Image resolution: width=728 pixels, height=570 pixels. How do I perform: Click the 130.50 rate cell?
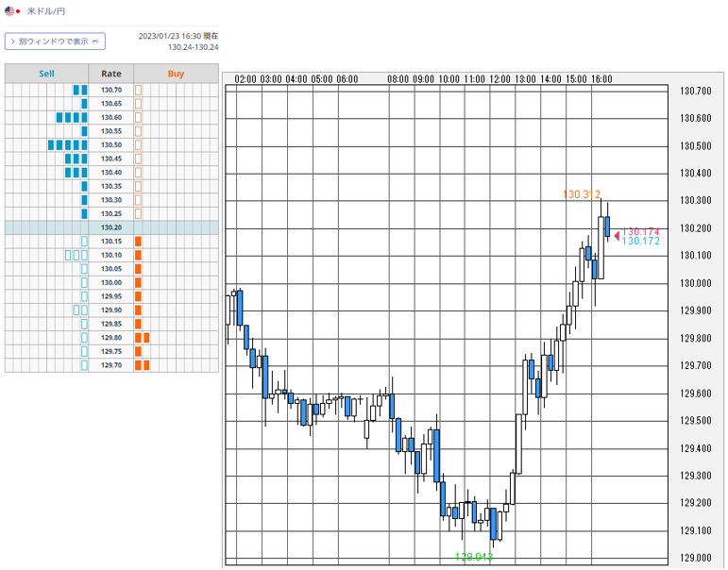(x=111, y=144)
